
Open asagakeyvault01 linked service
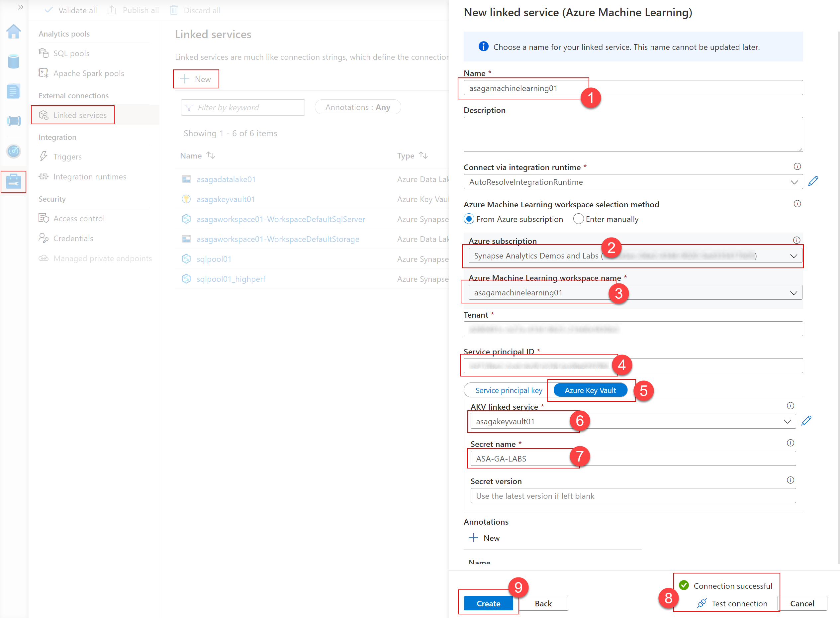tap(226, 199)
